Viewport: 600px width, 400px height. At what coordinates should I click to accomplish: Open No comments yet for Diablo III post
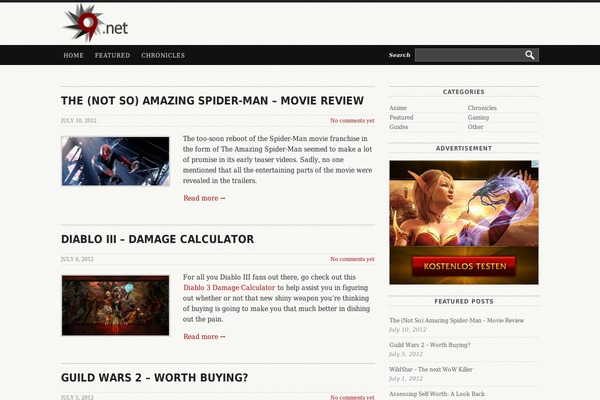352,259
